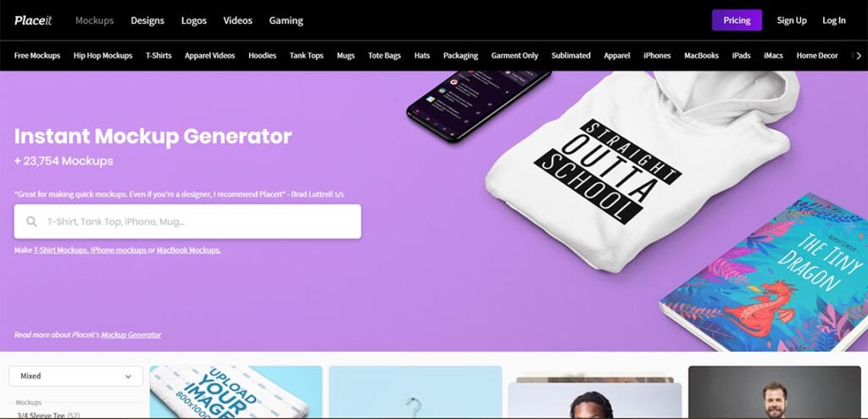Open the Upload Your Image mockup thumbnail
868x419 pixels.
click(236, 392)
